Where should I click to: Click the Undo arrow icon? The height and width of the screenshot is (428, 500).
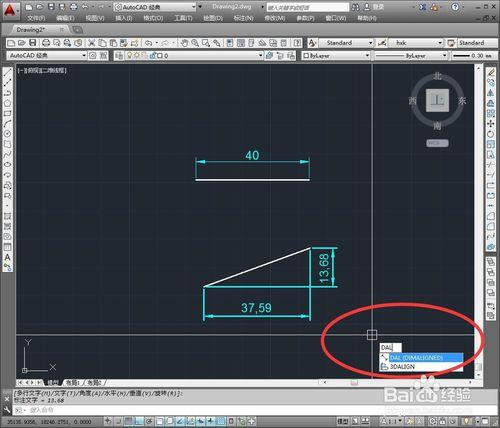coord(149,43)
